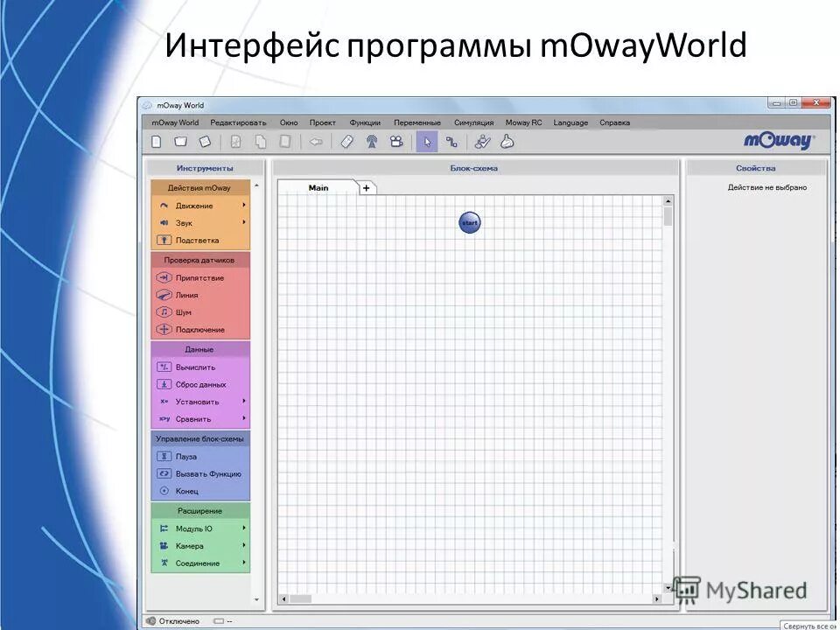Image resolution: width=840 pixels, height=630 pixels.
Task: Click the Конец end icon
Action: tap(164, 491)
